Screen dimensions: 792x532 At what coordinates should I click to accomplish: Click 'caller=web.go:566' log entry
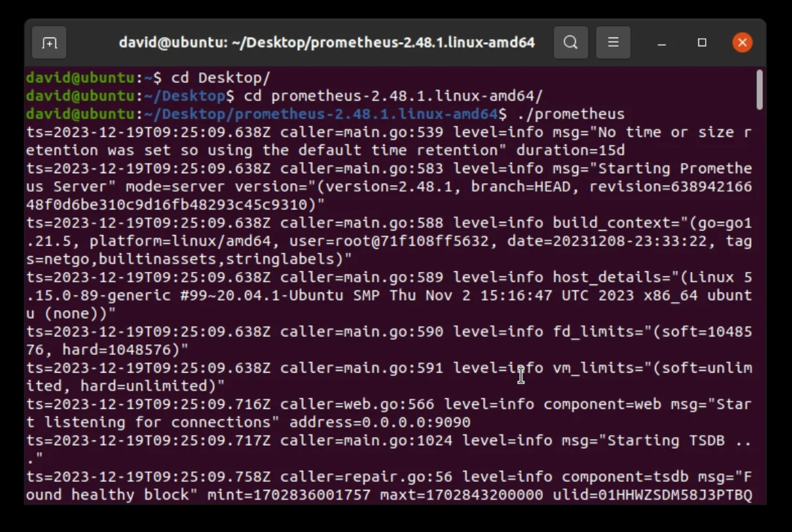tap(357, 404)
